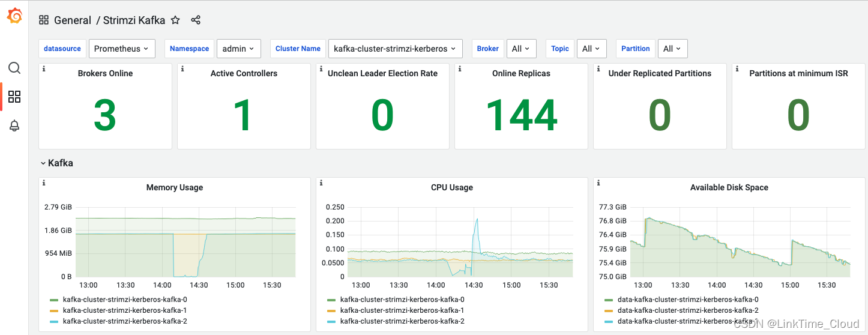The width and height of the screenshot is (868, 335).
Task: Open Under Replicated Partitions title menu
Action: (660, 73)
